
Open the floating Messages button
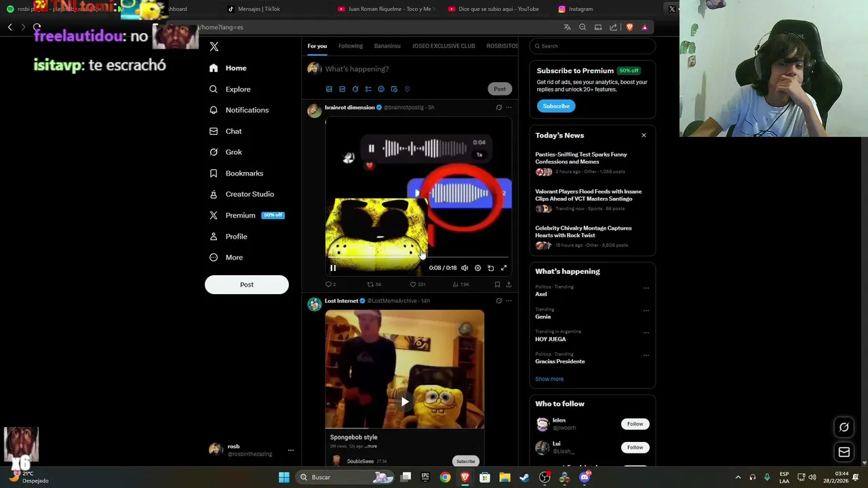pyautogui.click(x=844, y=452)
